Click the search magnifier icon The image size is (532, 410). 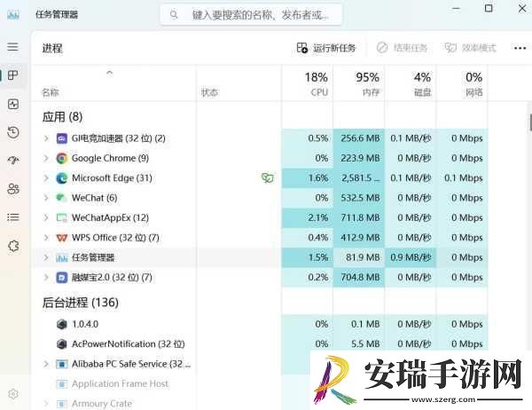174,14
